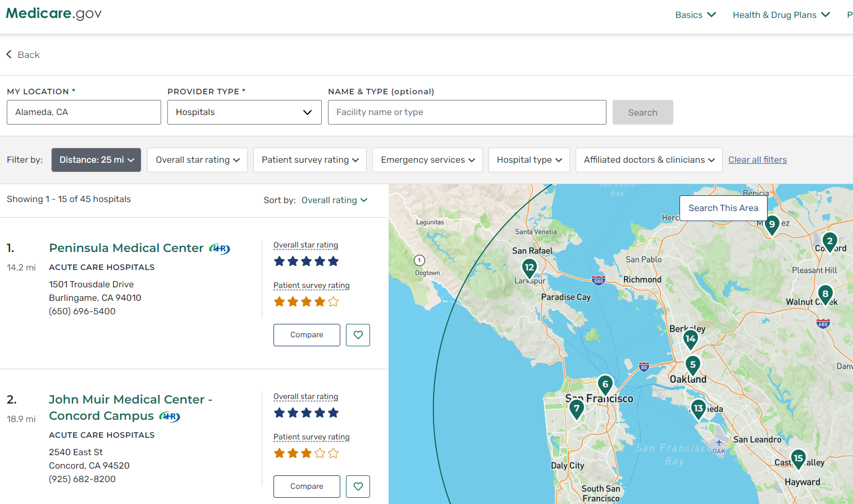853x504 pixels.
Task: Click the My Location field with Alameda, CA
Action: [x=84, y=112]
